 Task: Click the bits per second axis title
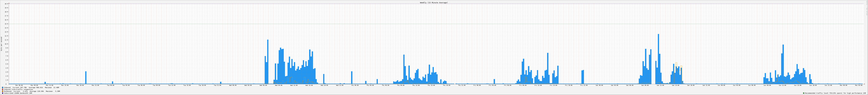[x=1, y=44]
